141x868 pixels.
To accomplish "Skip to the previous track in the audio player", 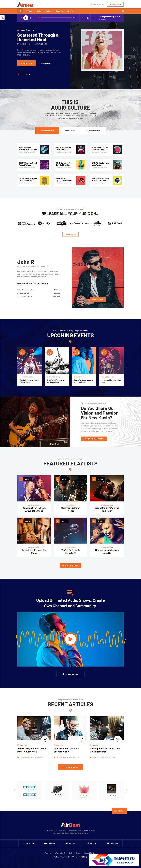I will (x=21, y=17).
